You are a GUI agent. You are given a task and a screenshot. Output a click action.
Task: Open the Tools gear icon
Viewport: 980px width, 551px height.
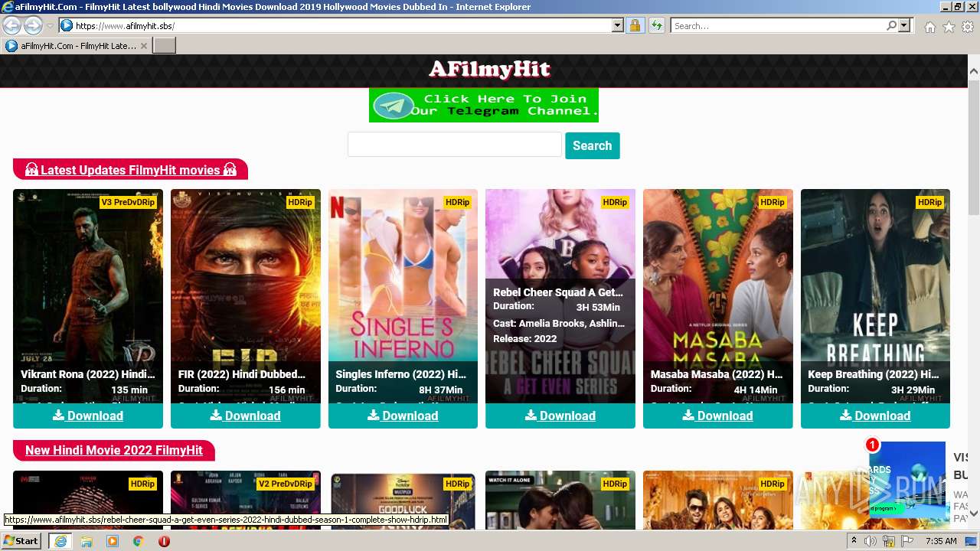pyautogui.click(x=968, y=27)
